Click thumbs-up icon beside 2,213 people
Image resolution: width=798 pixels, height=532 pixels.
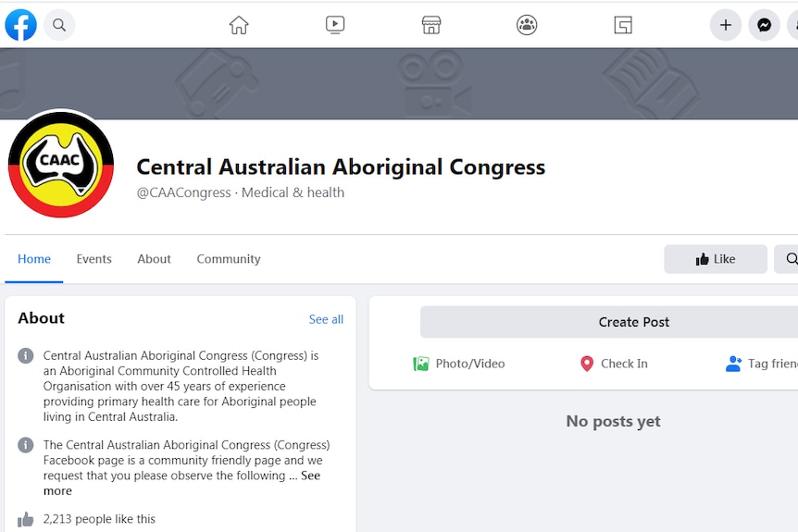tap(25, 519)
